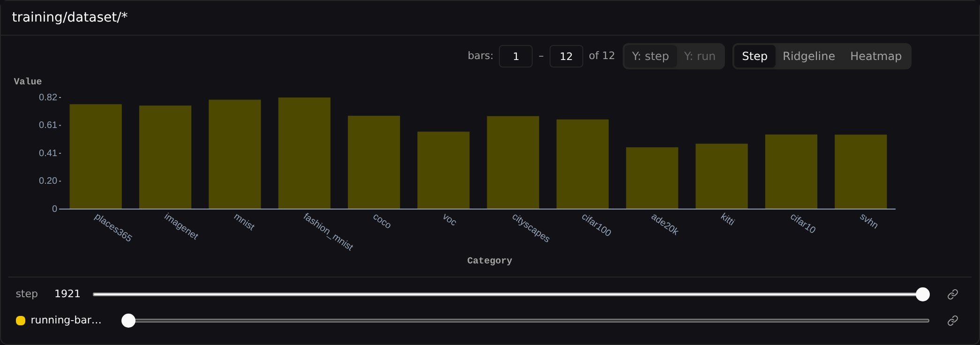This screenshot has width=980, height=345.
Task: Select the Y: run toggle option
Action: point(700,56)
